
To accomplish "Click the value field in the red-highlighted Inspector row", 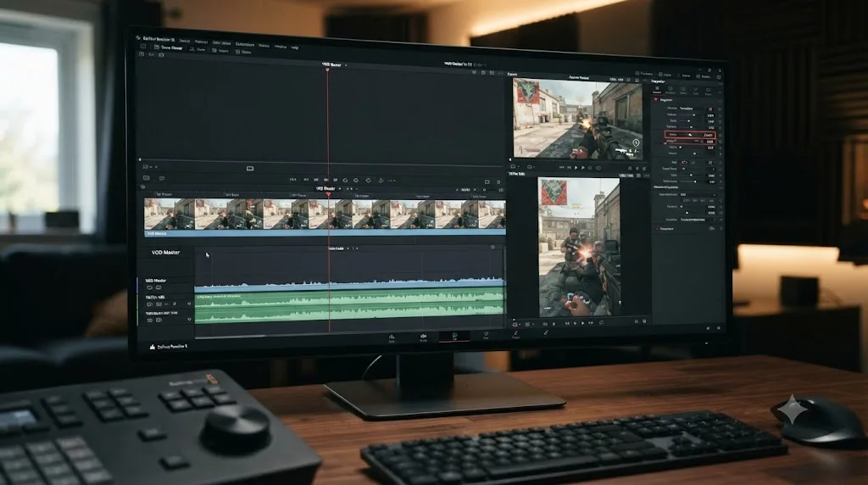I will [x=708, y=135].
